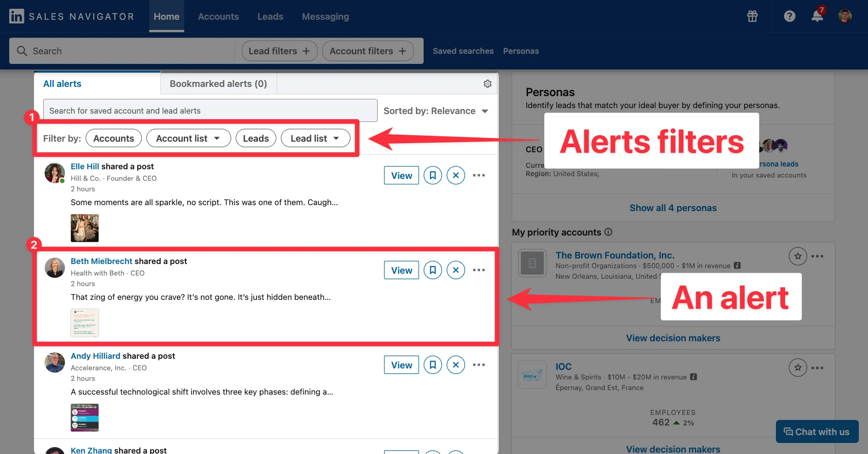Focus the main Search field
The width and height of the screenshot is (868, 454).
click(122, 51)
